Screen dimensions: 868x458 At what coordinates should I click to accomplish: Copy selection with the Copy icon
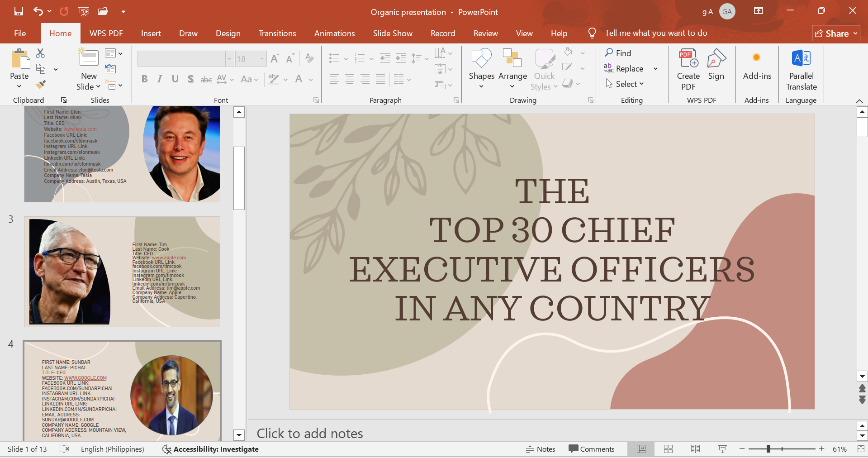[41, 69]
